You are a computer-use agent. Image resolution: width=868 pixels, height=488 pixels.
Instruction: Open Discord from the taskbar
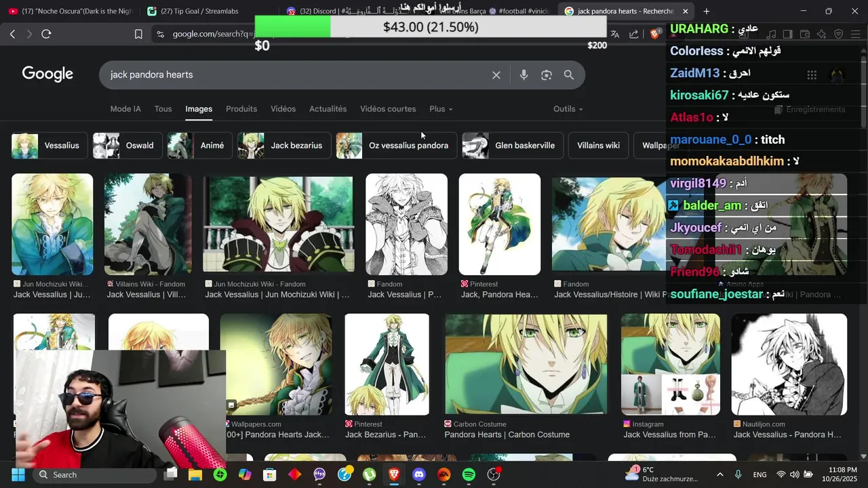click(419, 474)
